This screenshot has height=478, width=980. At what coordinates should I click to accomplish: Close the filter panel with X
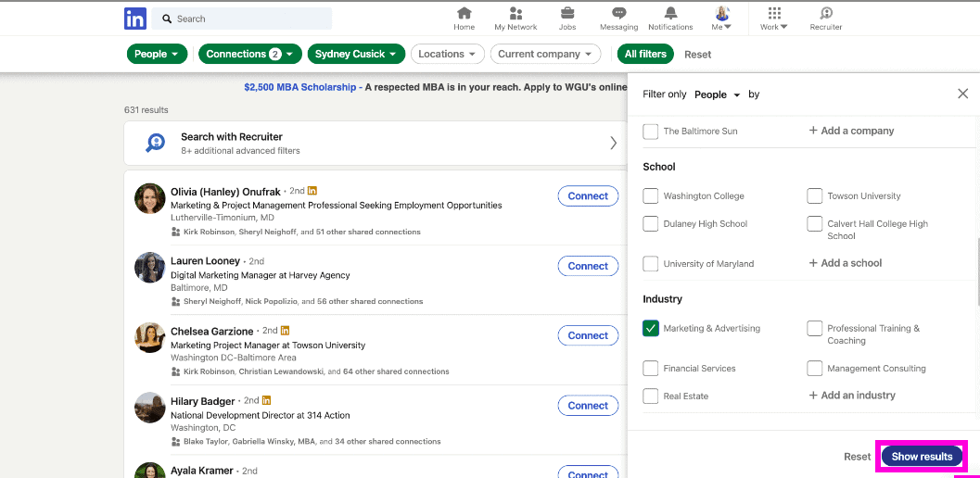tap(962, 94)
